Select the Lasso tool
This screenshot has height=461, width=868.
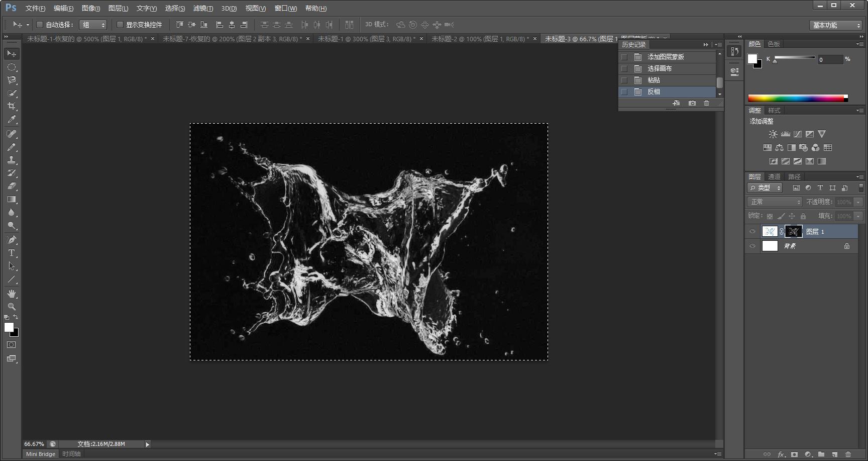pos(12,80)
